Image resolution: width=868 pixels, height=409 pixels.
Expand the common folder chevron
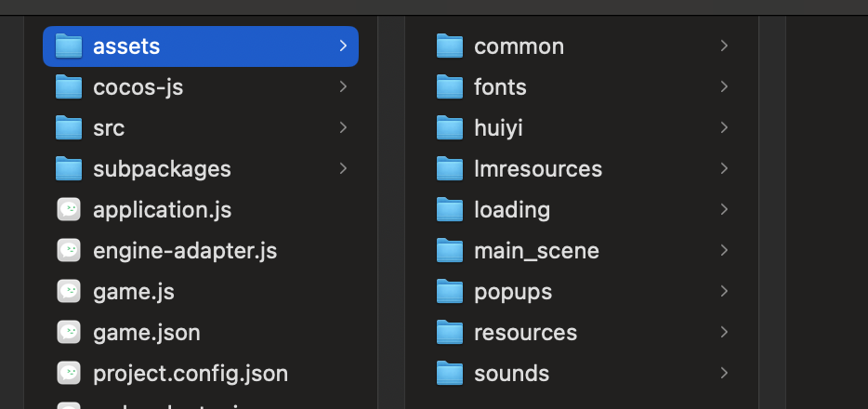(x=724, y=46)
